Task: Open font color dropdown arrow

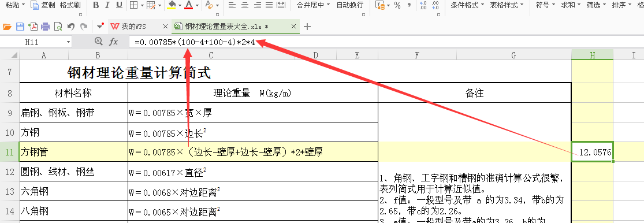Action: point(197,5)
